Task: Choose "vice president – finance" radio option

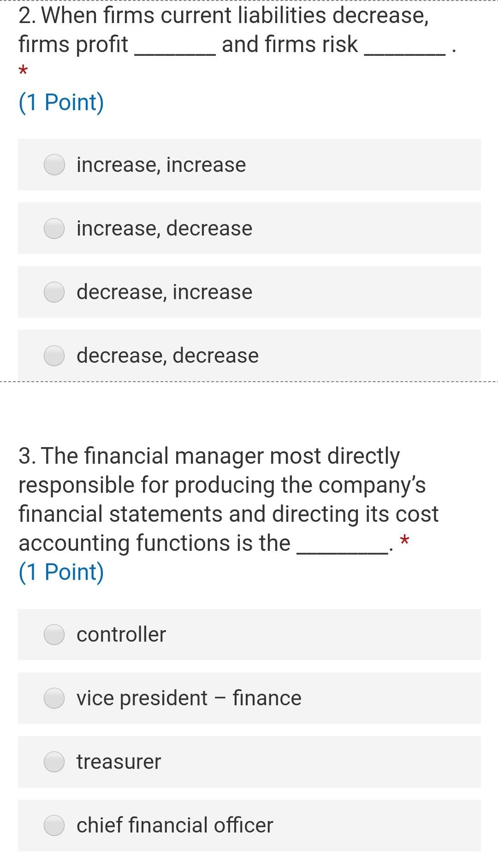Action: click(54, 698)
